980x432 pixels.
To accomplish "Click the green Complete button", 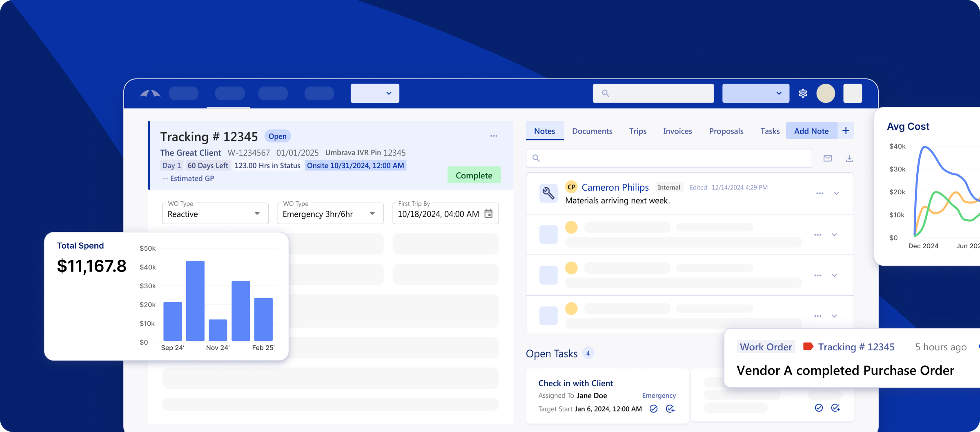I will [474, 175].
